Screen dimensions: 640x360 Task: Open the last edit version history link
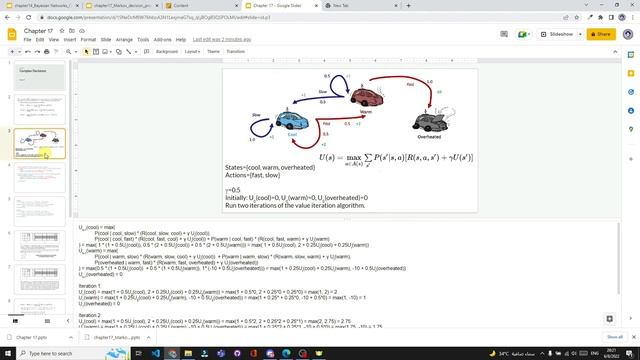[x=222, y=40]
